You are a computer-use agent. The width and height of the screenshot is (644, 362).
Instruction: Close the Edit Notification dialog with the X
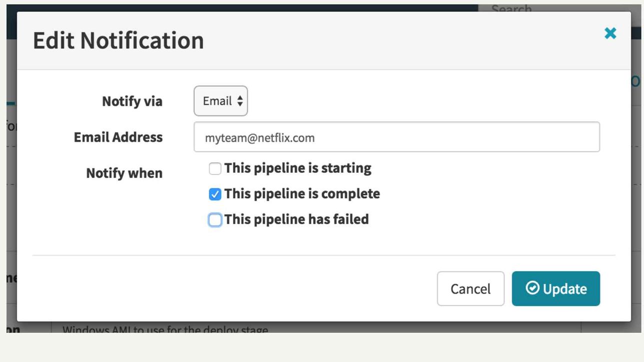click(610, 33)
